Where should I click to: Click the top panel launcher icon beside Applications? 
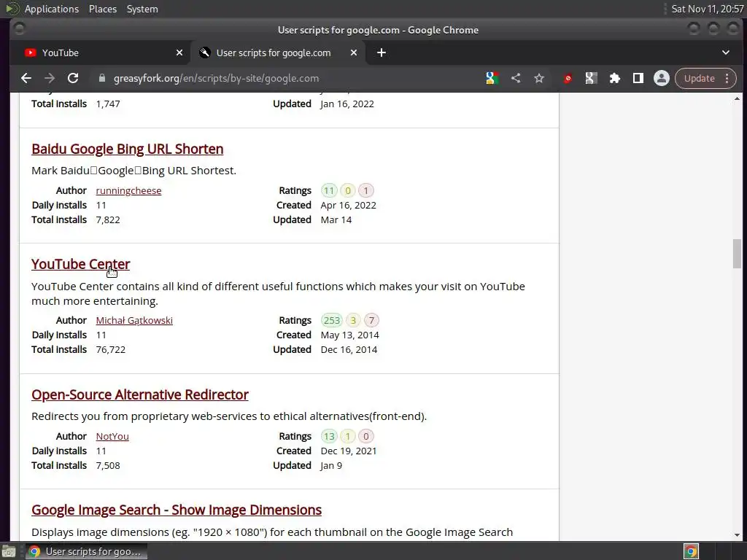click(x=12, y=9)
